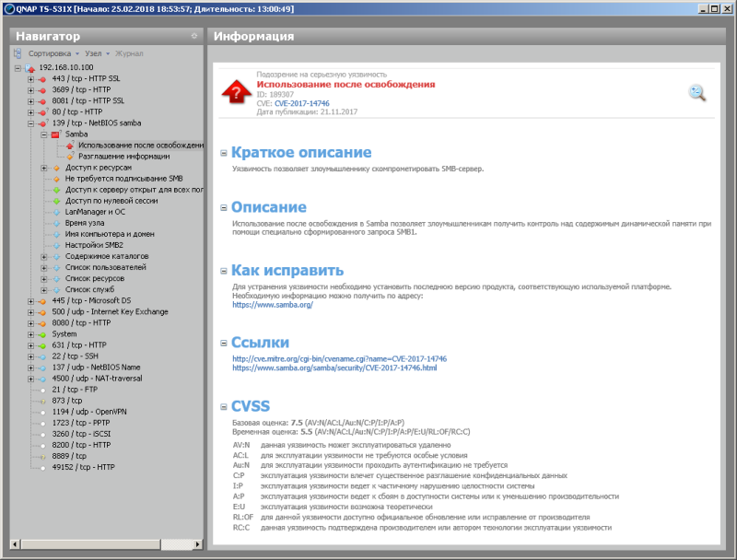The width and height of the screenshot is (737, 560).
Task: Click the navigator horizontal scrollbar thumb
Action: [90, 544]
